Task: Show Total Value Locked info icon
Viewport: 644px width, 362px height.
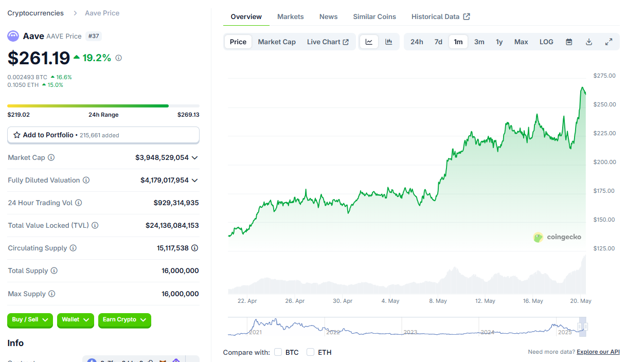Action: [x=95, y=226]
